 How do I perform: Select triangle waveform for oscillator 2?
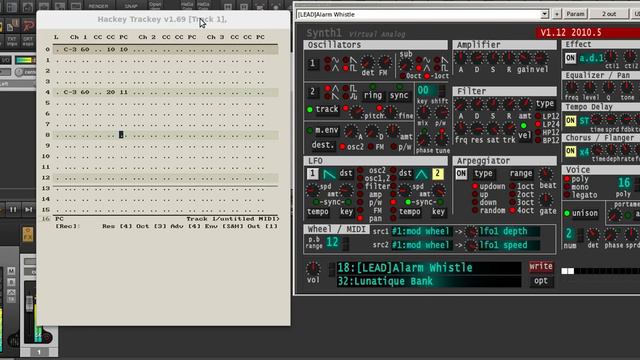[x=328, y=89]
